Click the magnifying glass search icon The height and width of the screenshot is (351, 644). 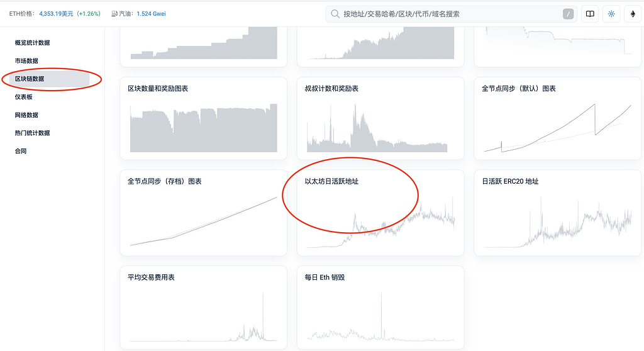[x=335, y=14]
